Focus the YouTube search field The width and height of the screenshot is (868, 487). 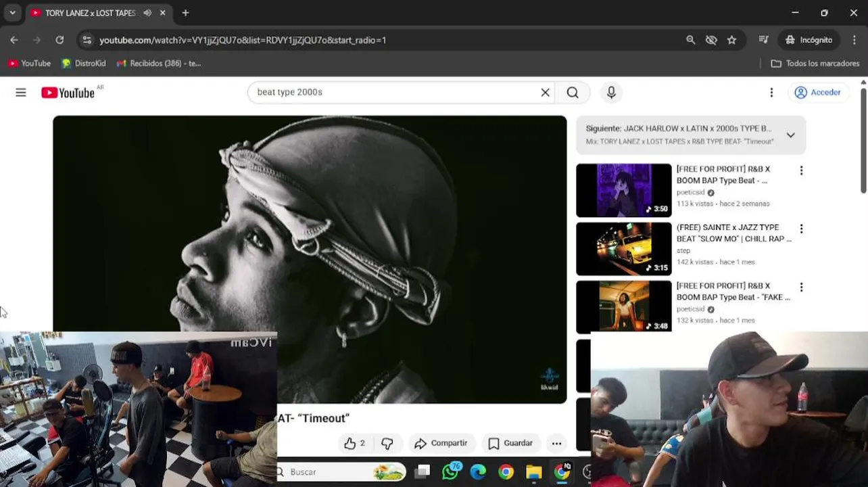coord(395,93)
